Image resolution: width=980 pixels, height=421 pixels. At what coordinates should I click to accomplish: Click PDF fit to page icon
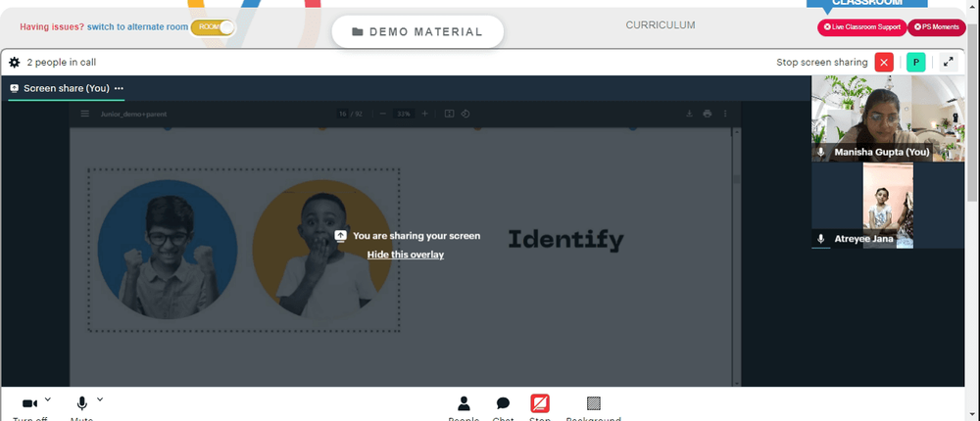point(449,114)
